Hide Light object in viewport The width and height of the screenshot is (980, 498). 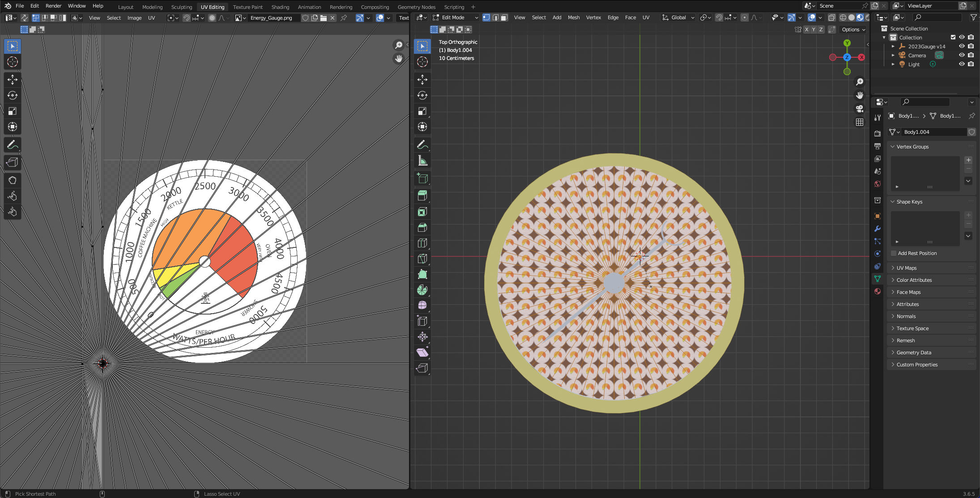pos(961,64)
